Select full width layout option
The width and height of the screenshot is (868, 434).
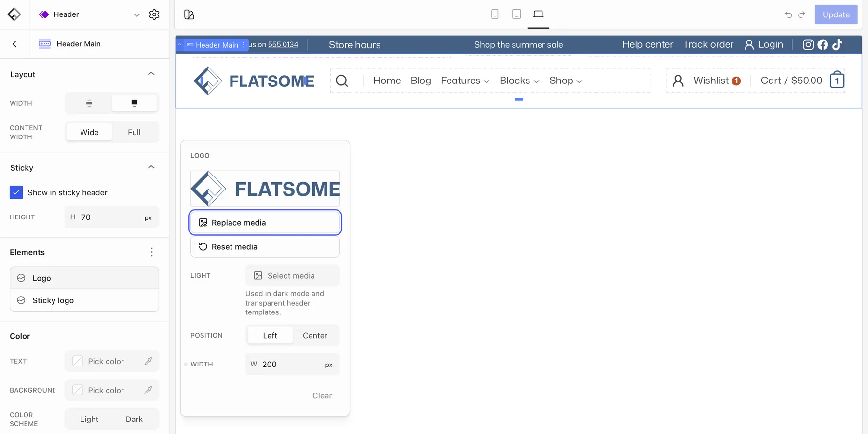135,103
